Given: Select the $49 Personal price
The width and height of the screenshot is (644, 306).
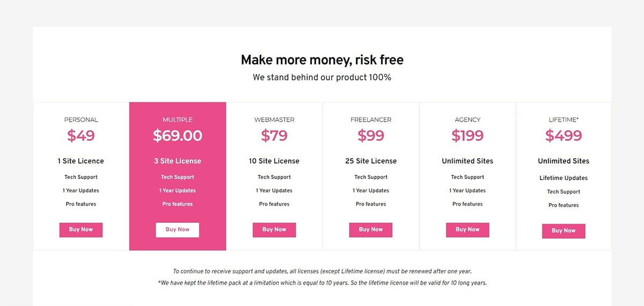Looking at the screenshot, I should pyautogui.click(x=81, y=136).
